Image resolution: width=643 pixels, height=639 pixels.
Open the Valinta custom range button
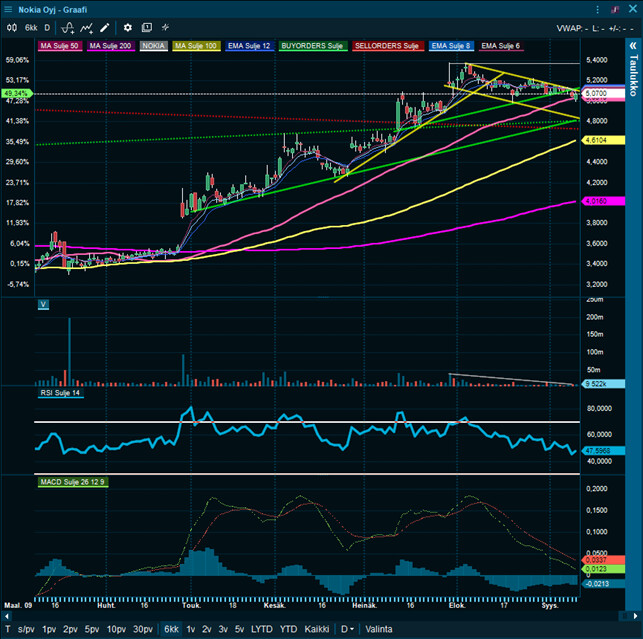tap(379, 629)
